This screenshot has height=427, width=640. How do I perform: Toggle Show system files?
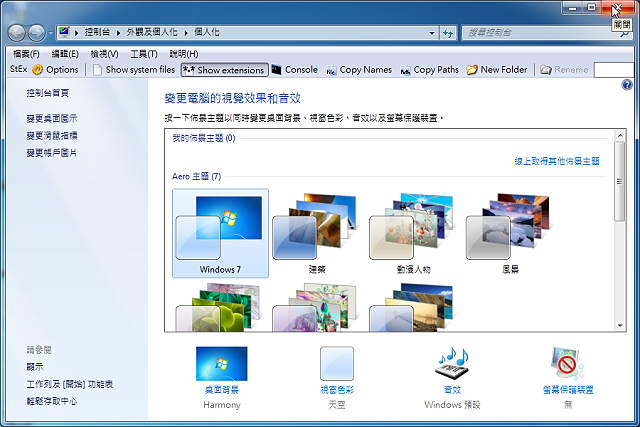click(x=134, y=70)
